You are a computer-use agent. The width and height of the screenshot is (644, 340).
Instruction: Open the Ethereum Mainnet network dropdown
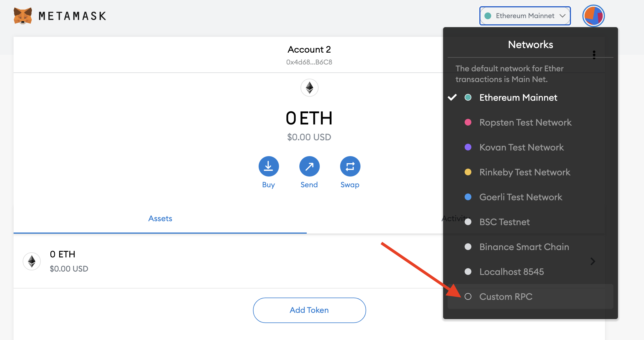pos(525,16)
